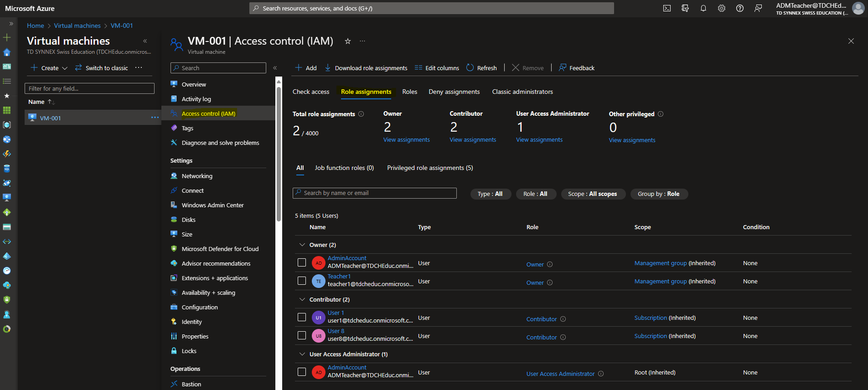Click the Filter for any field box
This screenshot has height=390, width=868.
point(89,88)
